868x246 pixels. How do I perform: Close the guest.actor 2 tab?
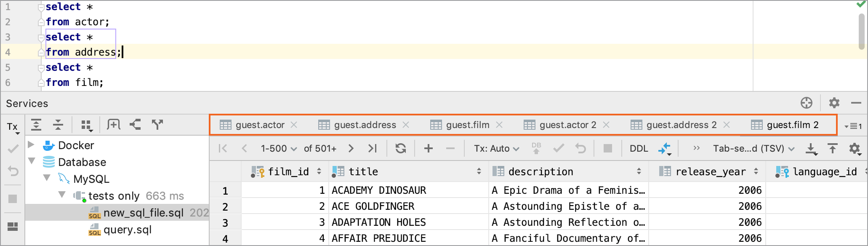(x=606, y=125)
